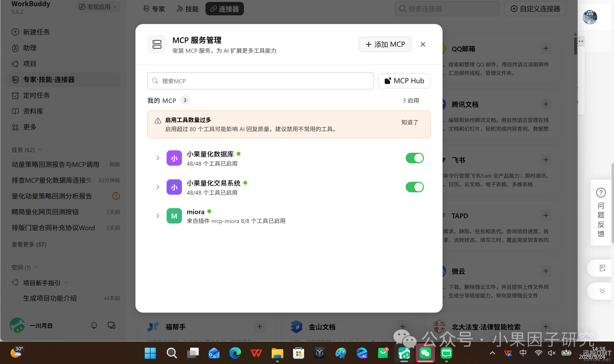Focus the 搜索MCP search field
The width and height of the screenshot is (614, 364).
point(260,81)
